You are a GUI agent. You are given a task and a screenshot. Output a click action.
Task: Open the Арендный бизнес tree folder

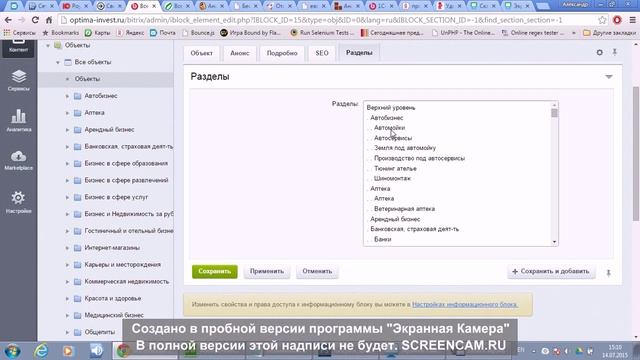click(x=109, y=129)
